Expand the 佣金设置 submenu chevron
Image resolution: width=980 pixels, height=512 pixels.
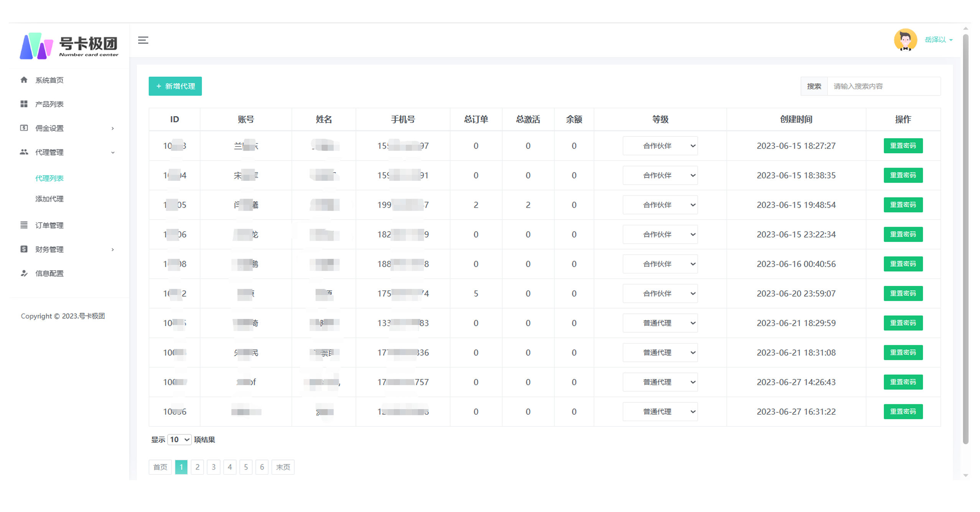113,128
